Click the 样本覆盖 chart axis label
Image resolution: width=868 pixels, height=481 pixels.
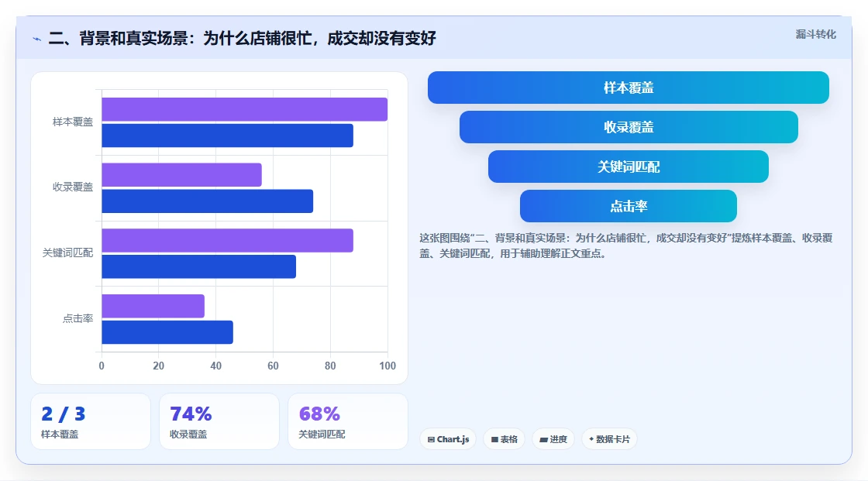[73, 122]
